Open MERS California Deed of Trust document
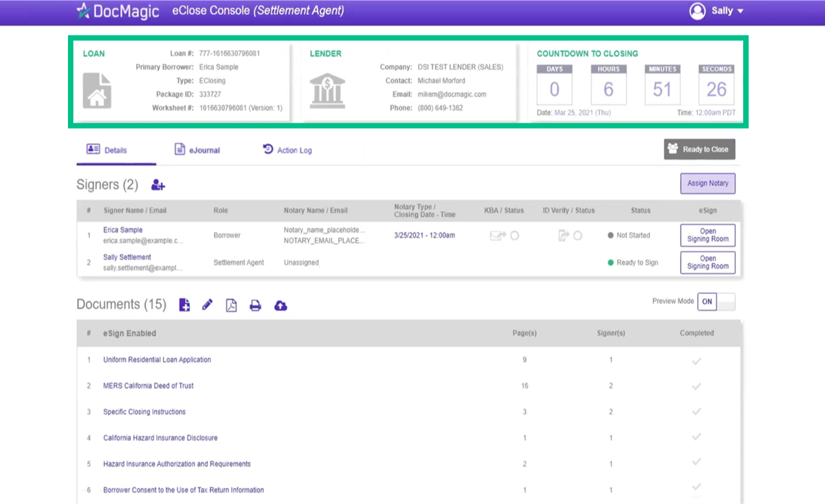825x504 pixels. [x=149, y=386]
